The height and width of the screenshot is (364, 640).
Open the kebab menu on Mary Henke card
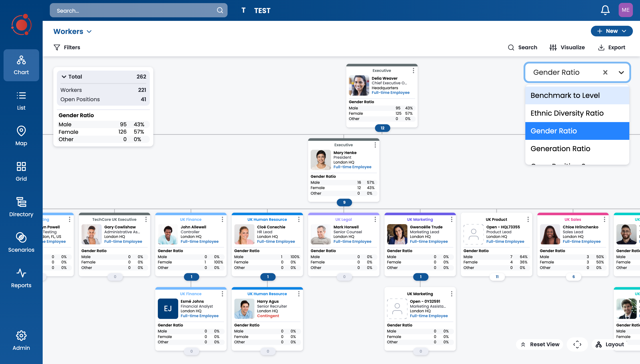(375, 145)
